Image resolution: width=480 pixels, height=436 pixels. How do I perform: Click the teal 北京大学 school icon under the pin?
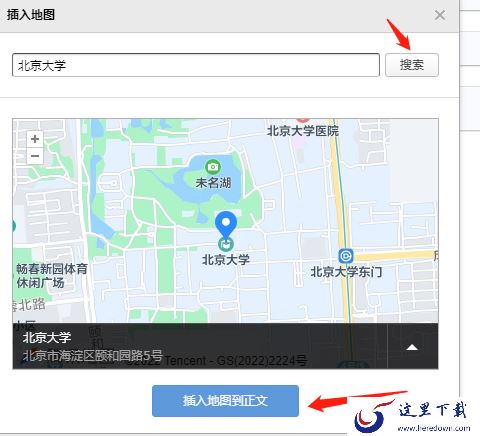click(x=226, y=245)
